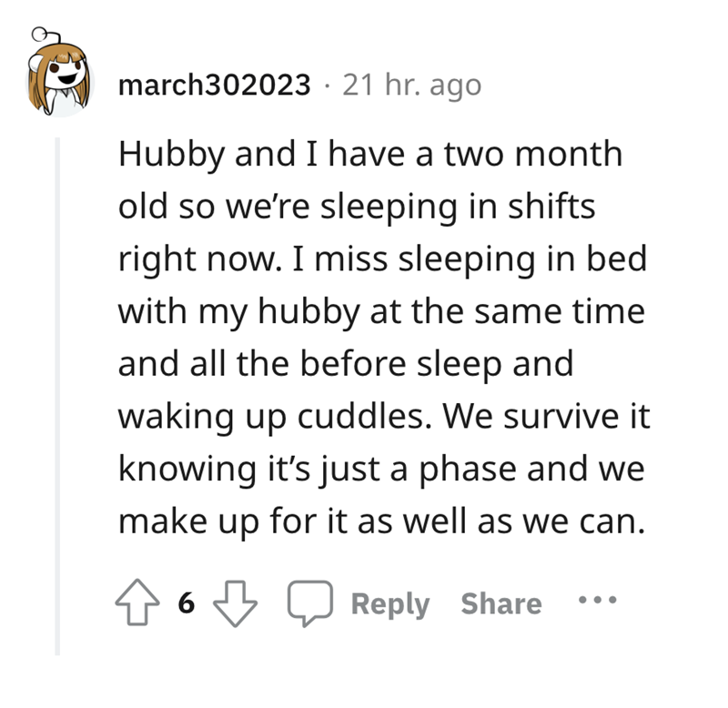728x708 pixels.
Task: Click the final line "make up for it"
Action: click(x=374, y=522)
